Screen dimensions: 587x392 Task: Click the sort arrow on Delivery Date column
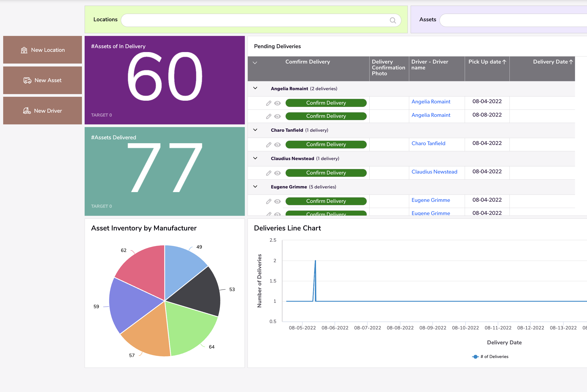pyautogui.click(x=571, y=62)
